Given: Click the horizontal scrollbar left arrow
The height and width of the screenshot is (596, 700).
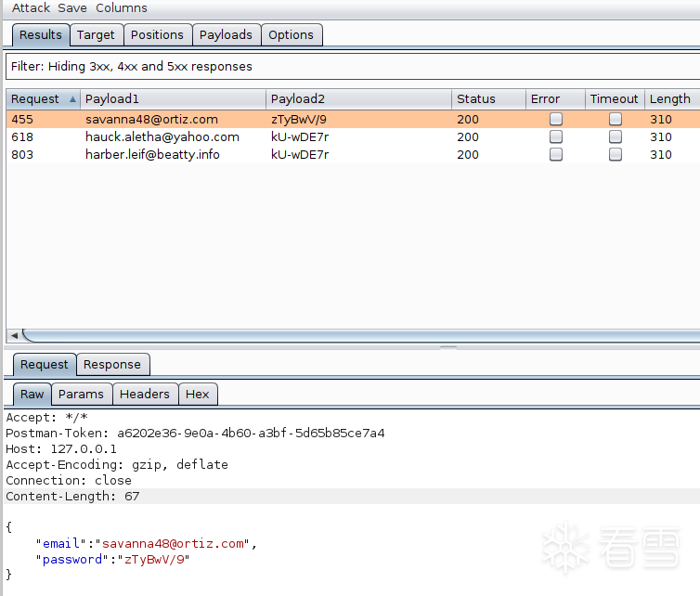Looking at the screenshot, I should [13, 335].
